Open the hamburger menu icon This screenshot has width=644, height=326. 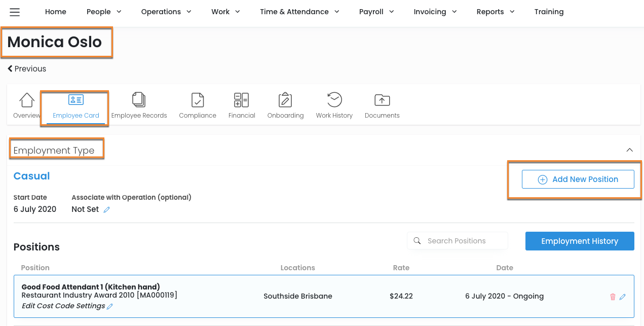tap(15, 12)
